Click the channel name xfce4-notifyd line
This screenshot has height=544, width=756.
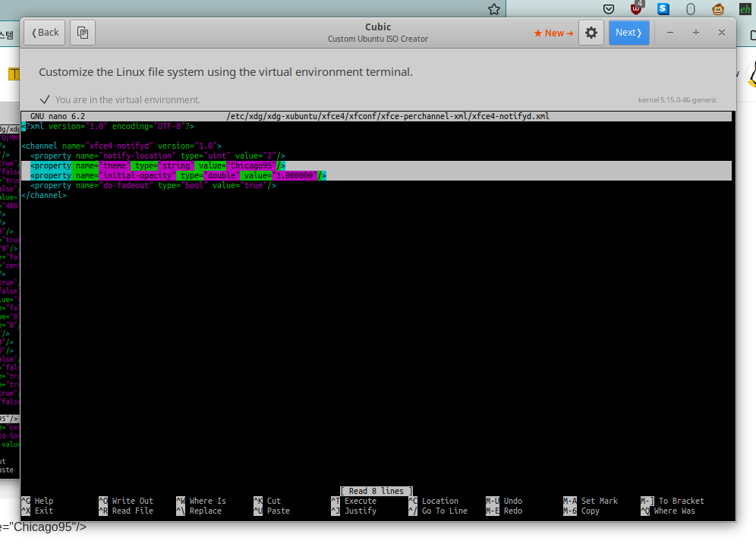(121, 146)
